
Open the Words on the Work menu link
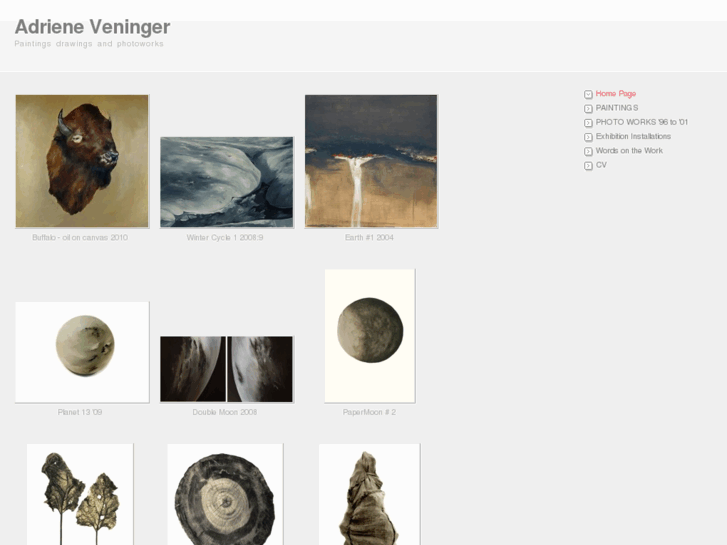point(629,151)
